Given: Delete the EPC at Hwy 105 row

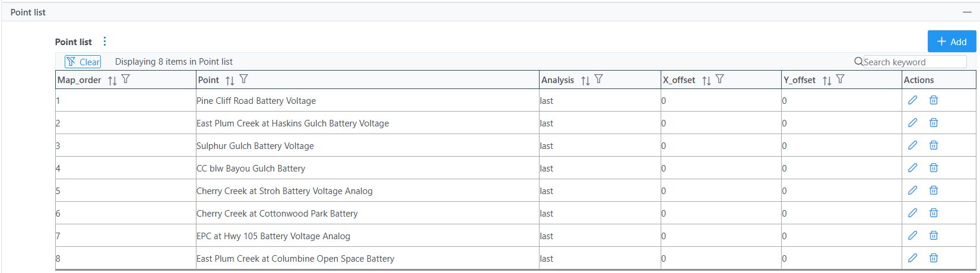Looking at the screenshot, I should click(x=933, y=236).
